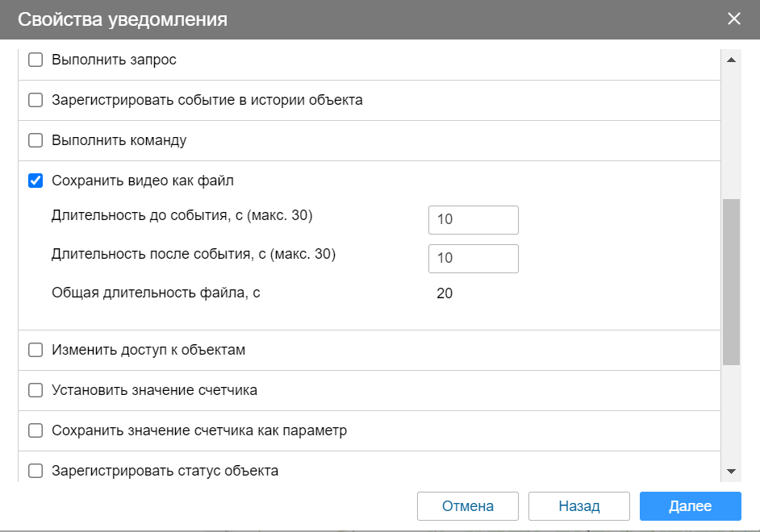Click the scrollbar down arrow
Image resolution: width=760 pixels, height=532 pixels.
pyautogui.click(x=732, y=470)
